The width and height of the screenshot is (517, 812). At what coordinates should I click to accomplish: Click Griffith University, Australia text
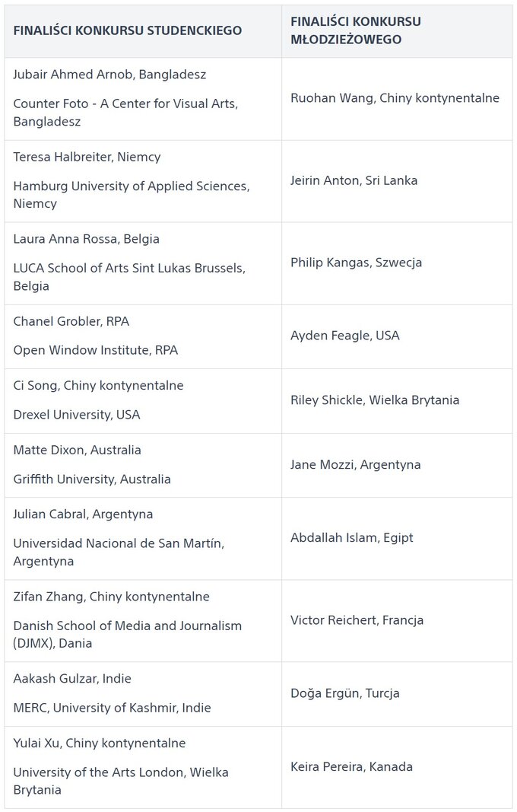(x=91, y=479)
